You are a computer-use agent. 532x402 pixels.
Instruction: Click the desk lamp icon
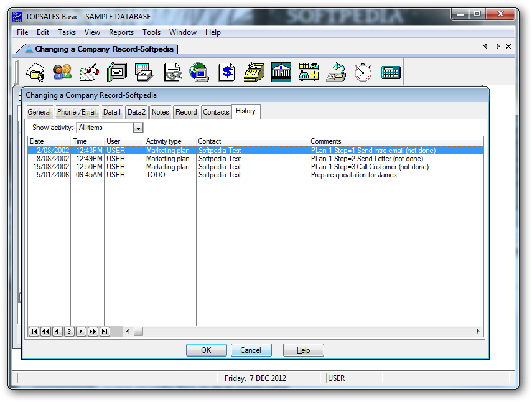pos(336,72)
